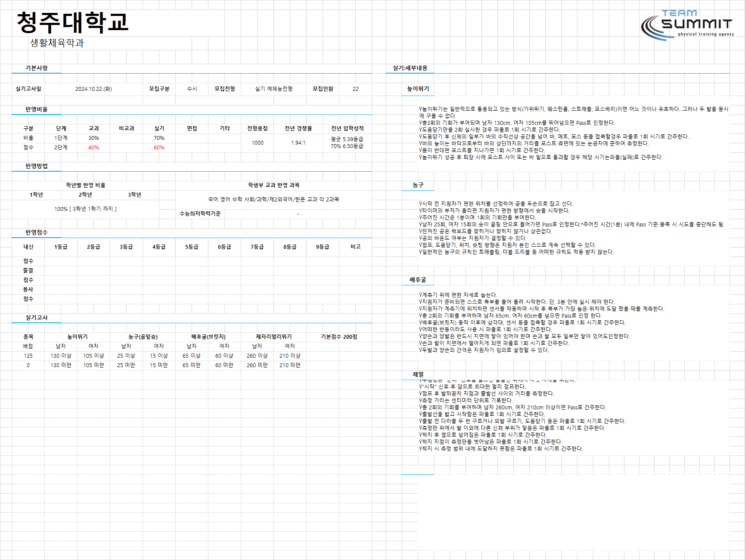Select the 기본점수 200점 cell
745x560 pixels.
pyautogui.click(x=339, y=337)
